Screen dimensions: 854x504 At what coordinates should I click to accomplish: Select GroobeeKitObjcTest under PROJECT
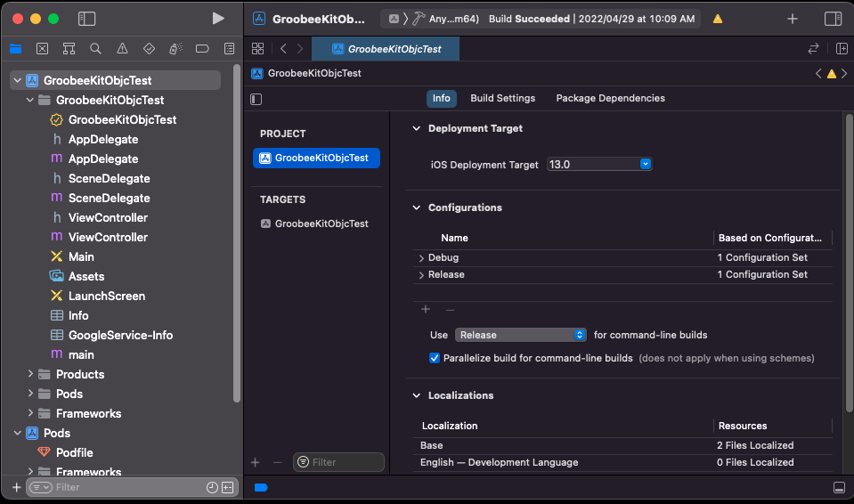[x=316, y=158]
